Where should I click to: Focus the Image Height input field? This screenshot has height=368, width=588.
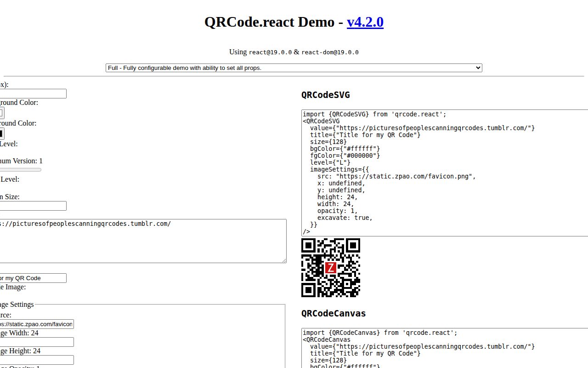click(x=37, y=360)
